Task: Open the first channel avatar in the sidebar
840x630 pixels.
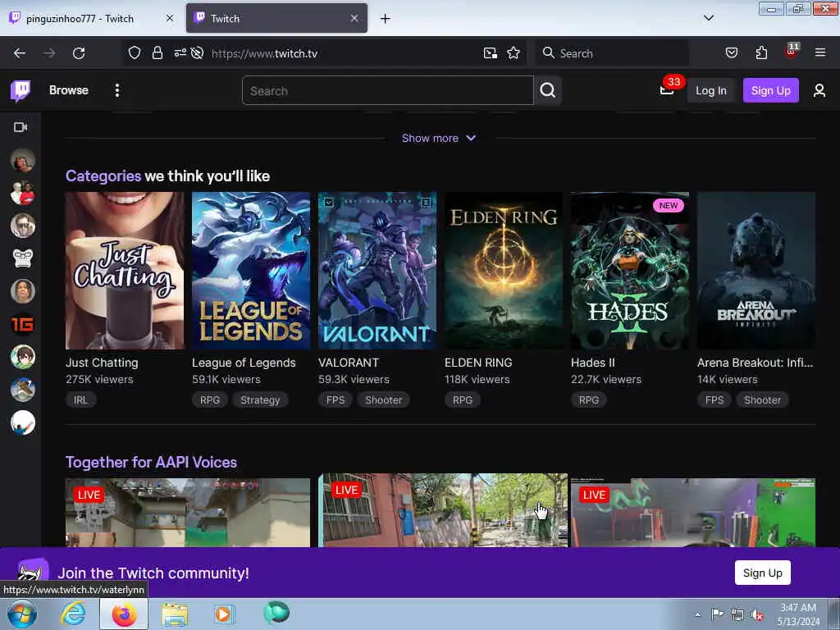Action: click(22, 160)
